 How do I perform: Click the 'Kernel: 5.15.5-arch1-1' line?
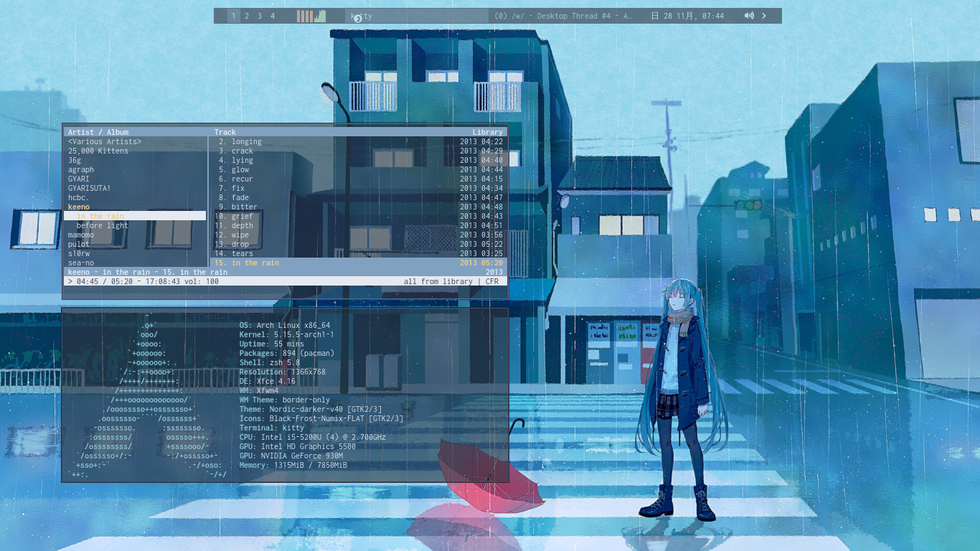coord(287,334)
